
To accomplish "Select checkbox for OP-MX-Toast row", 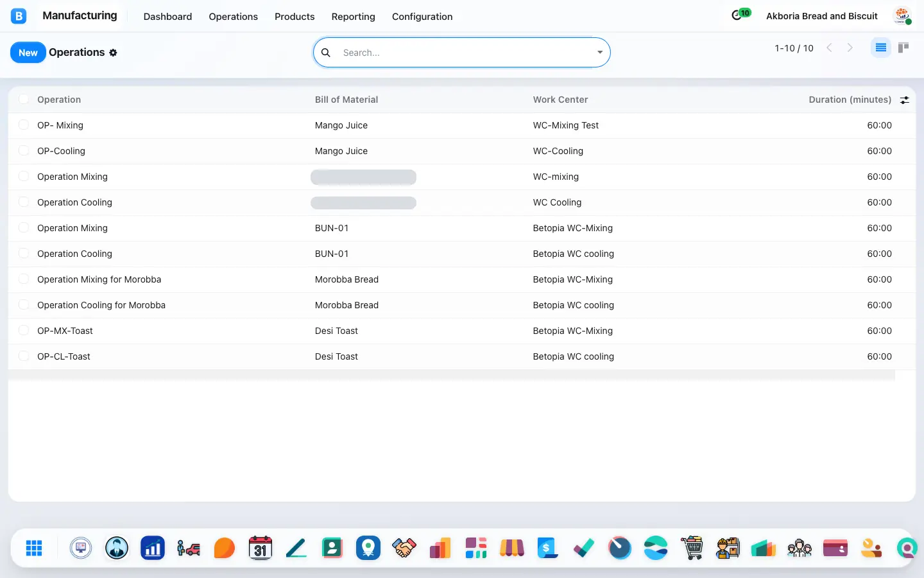I will pyautogui.click(x=24, y=330).
